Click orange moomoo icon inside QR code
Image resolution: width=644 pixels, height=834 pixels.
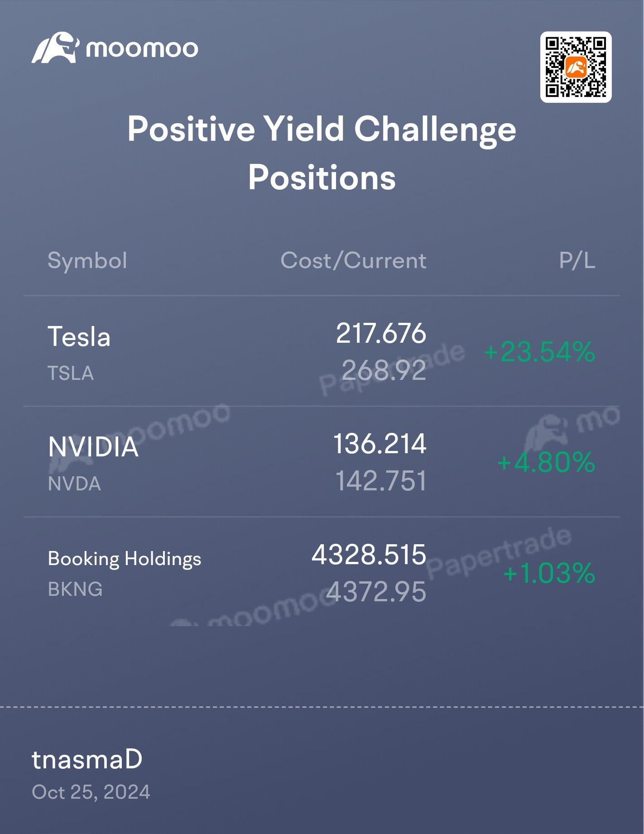(x=576, y=67)
